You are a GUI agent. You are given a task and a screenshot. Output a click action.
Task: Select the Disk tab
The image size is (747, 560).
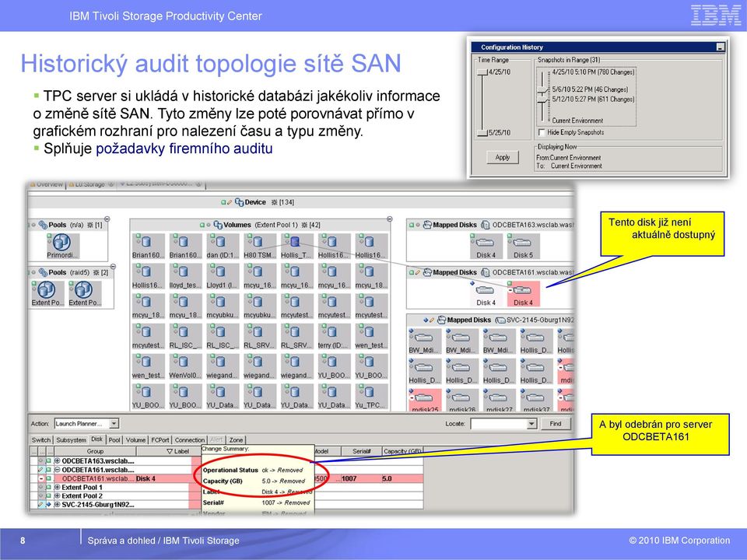click(97, 439)
